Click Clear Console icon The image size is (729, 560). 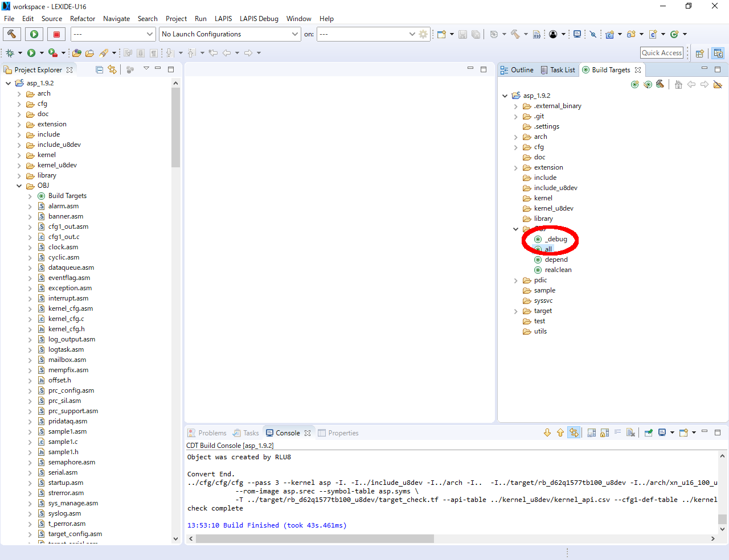tap(630, 433)
